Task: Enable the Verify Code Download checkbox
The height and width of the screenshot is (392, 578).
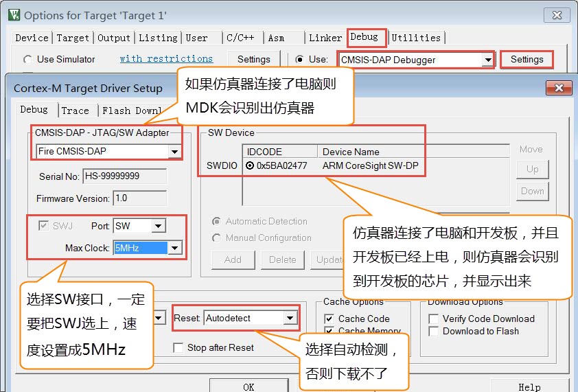Action: [x=434, y=319]
